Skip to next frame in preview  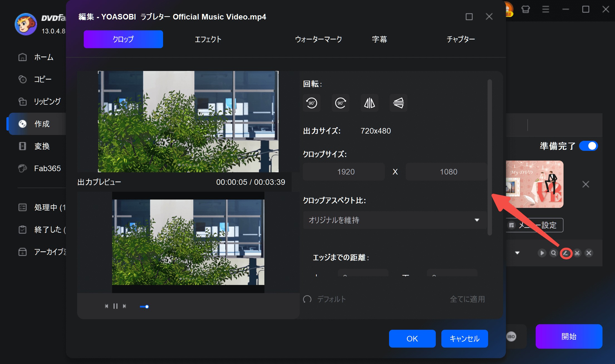tap(124, 306)
